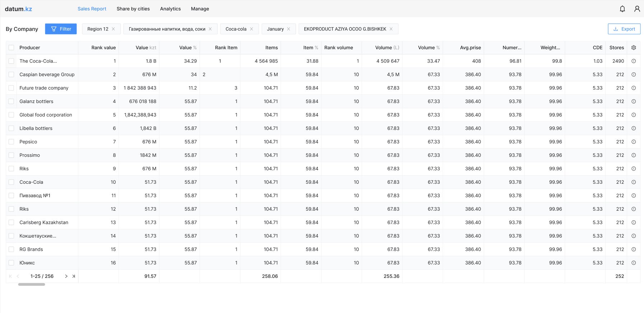This screenshot has height=313, width=644.
Task: Click the blue Filter button
Action: pos(61,29)
